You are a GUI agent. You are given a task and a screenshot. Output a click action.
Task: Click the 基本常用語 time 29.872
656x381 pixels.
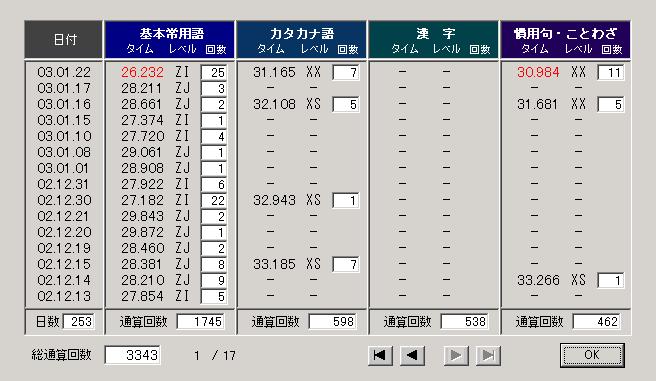point(142,232)
